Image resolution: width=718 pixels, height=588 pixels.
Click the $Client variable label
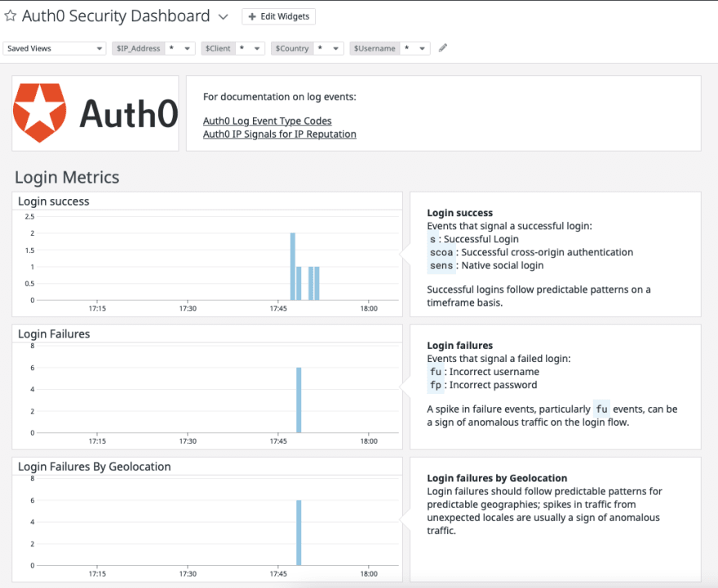[218, 48]
